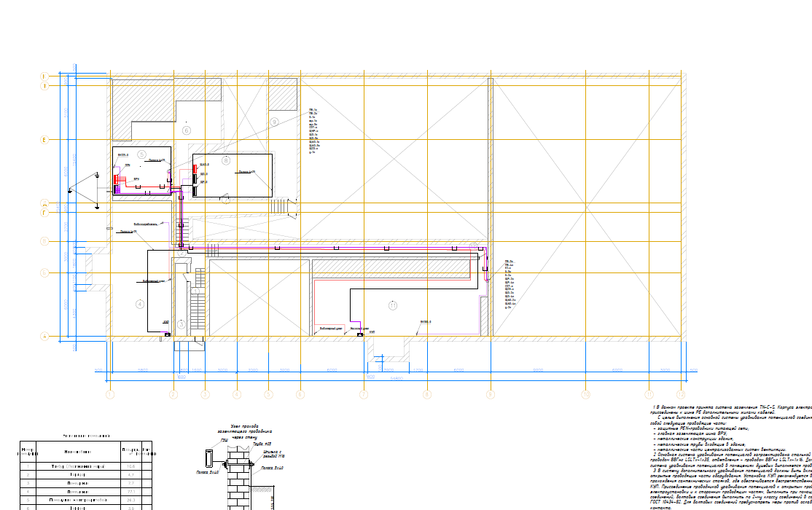Image resolution: width=812 pixels, height=510 pixels.
Task: Click the general notes text block
Action: tap(730, 453)
